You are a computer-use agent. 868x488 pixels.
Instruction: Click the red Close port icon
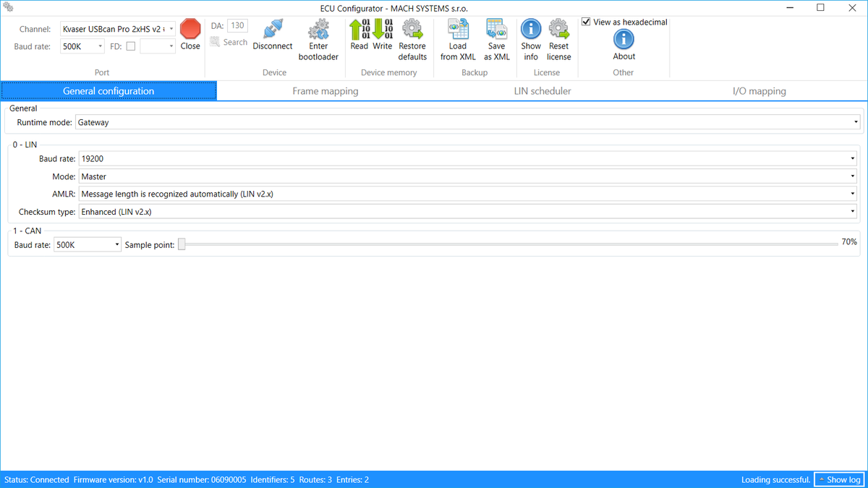tap(190, 30)
